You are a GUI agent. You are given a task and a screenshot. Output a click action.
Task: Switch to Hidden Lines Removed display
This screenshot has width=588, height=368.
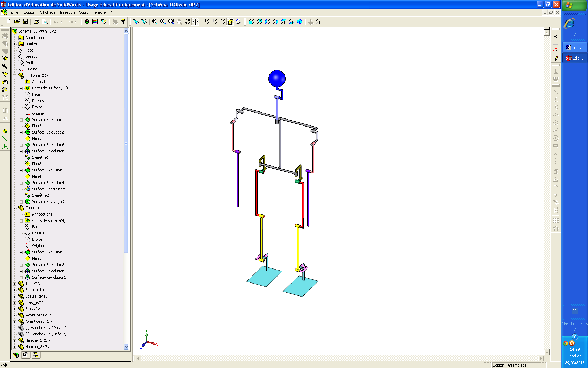tap(222, 22)
